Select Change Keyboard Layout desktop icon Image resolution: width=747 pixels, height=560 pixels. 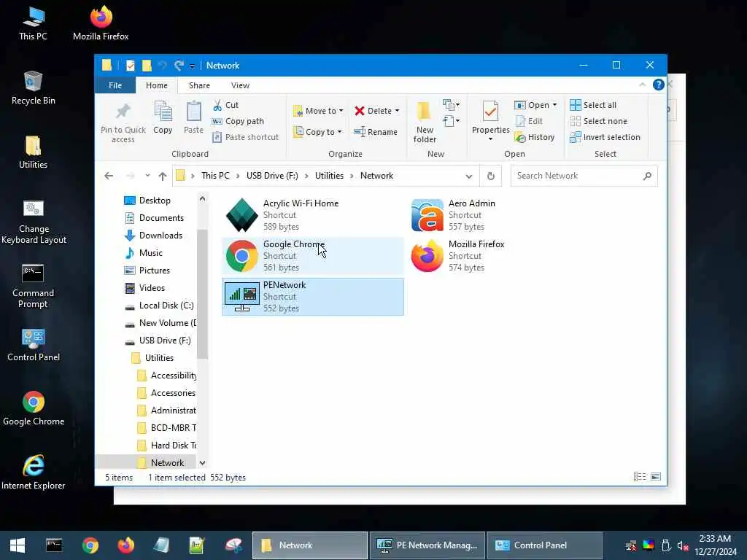coord(34,222)
